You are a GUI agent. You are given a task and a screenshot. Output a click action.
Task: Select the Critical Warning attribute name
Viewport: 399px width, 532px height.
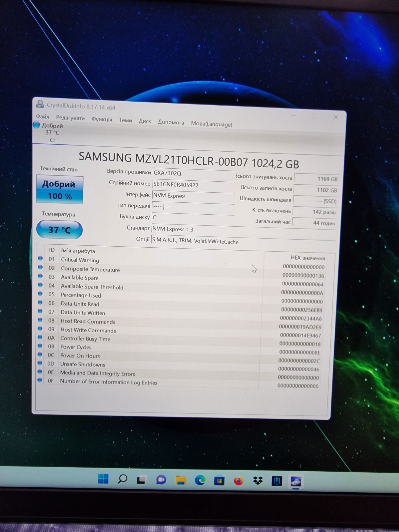point(80,260)
